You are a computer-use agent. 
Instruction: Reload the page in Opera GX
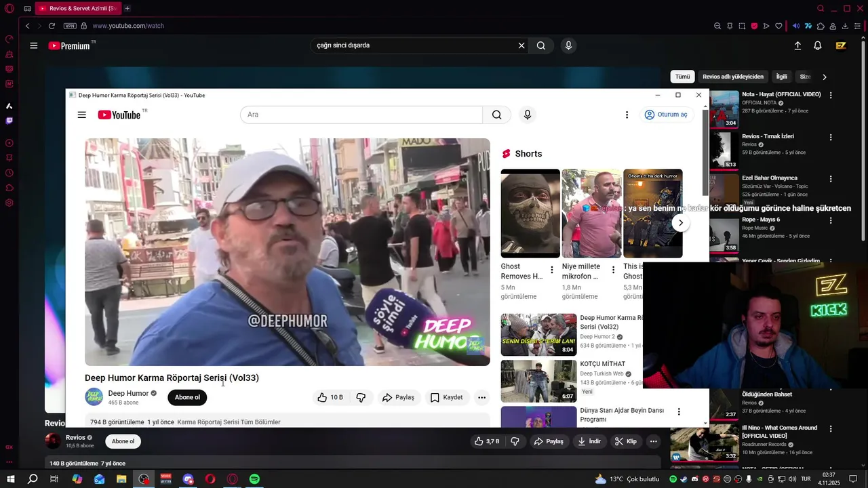click(52, 26)
